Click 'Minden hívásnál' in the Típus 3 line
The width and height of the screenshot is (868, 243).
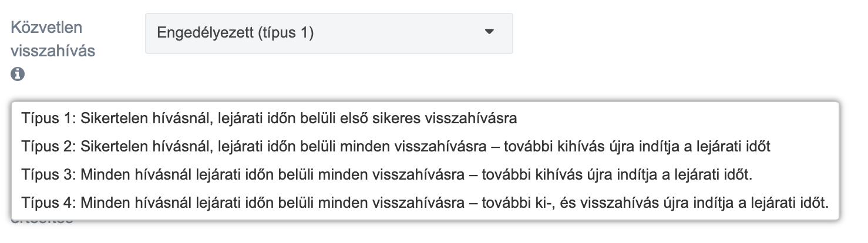click(127, 175)
